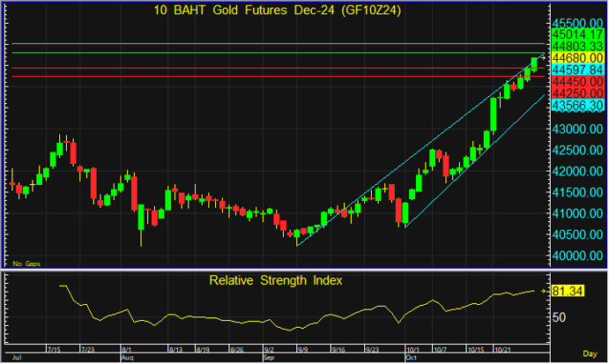Screen dimensions: 609x364
Task: Click the 44250.00 red price tag
Action: (576, 93)
